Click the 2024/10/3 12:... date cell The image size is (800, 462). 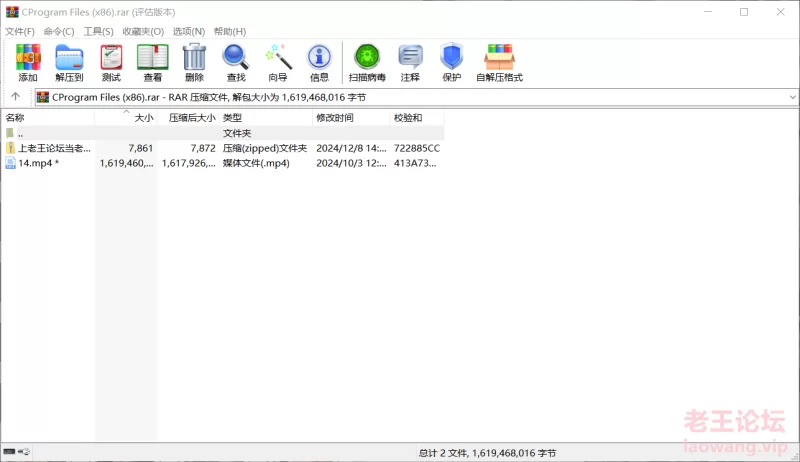[352, 163]
